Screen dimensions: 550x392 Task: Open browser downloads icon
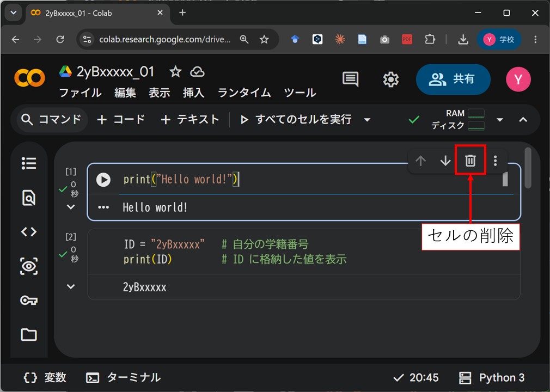(x=463, y=39)
